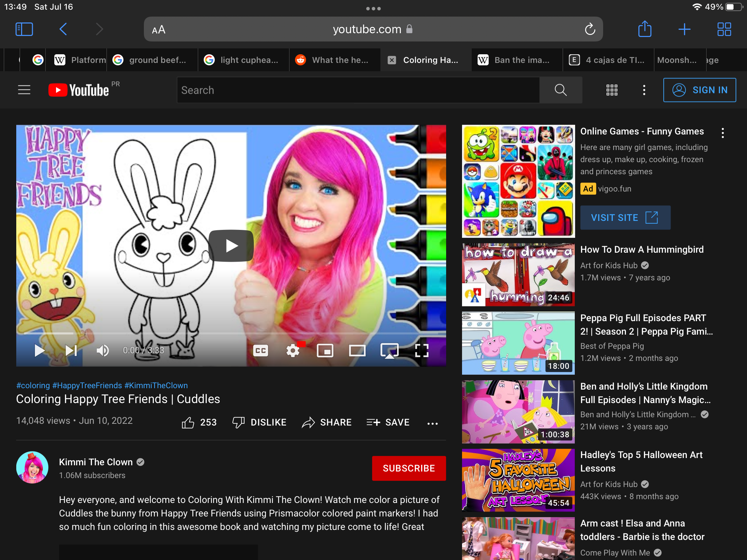Image resolution: width=747 pixels, height=560 pixels.
Task: Open the Safari multitasking three-dots
Action: (373, 9)
